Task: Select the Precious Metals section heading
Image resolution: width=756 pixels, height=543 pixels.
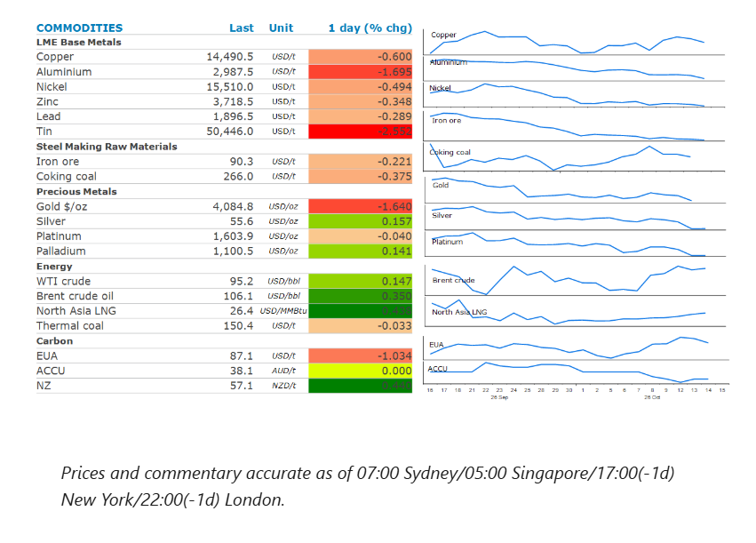Action: pyautogui.click(x=76, y=191)
